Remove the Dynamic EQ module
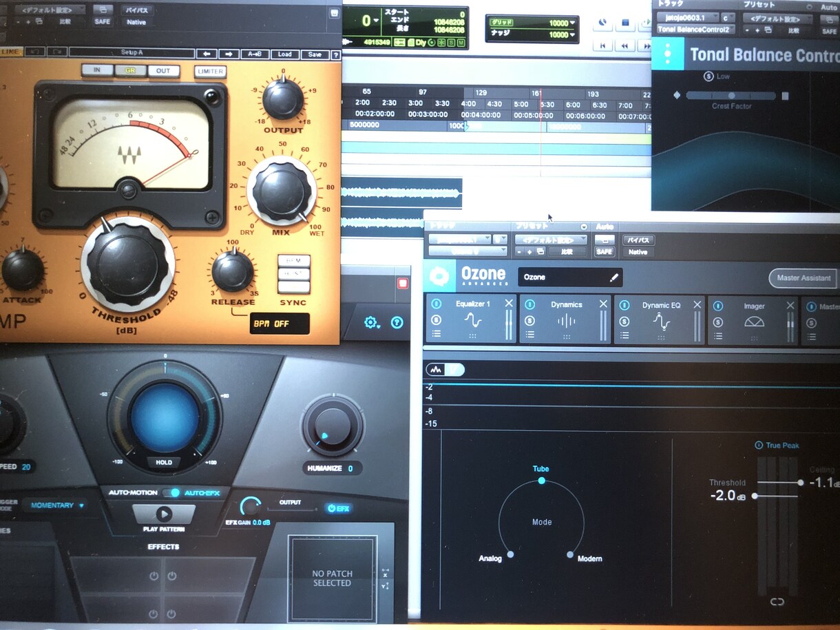840x630 pixels. click(x=697, y=304)
